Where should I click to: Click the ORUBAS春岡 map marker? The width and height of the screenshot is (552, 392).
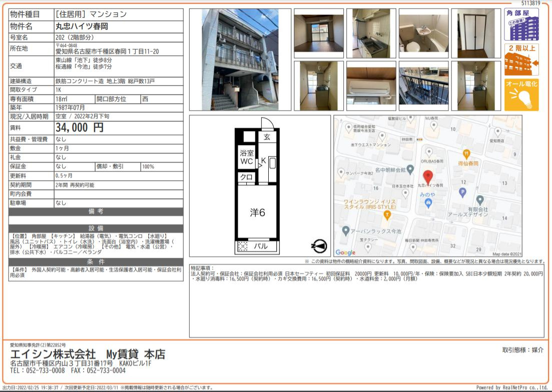tap(429, 153)
